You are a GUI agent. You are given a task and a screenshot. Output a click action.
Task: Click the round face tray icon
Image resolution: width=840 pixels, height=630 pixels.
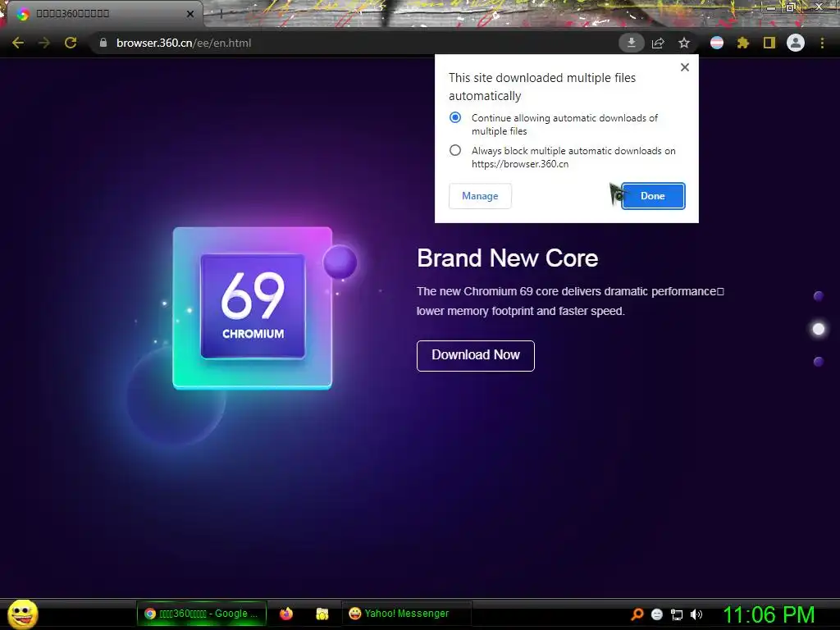click(657, 614)
